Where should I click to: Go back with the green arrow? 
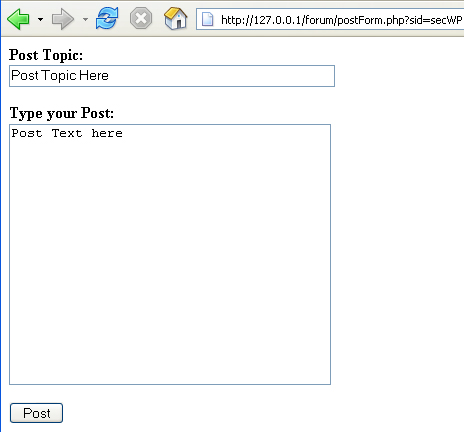click(x=18, y=19)
